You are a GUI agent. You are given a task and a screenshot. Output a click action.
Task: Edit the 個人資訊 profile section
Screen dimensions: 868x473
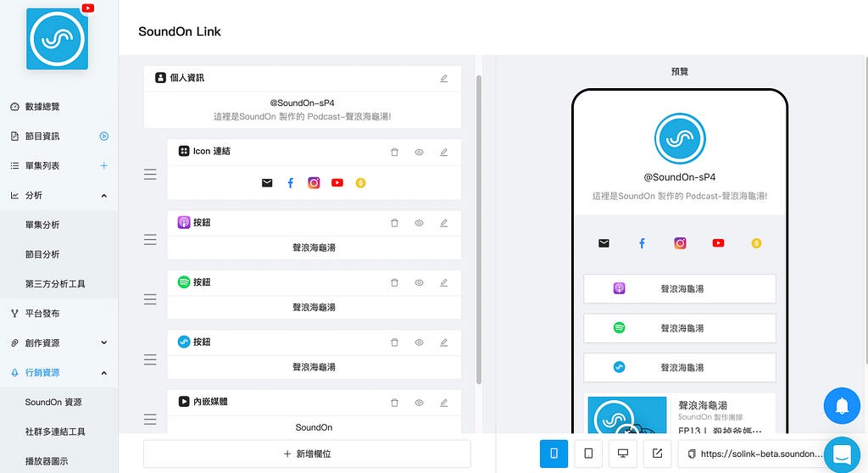(x=443, y=78)
